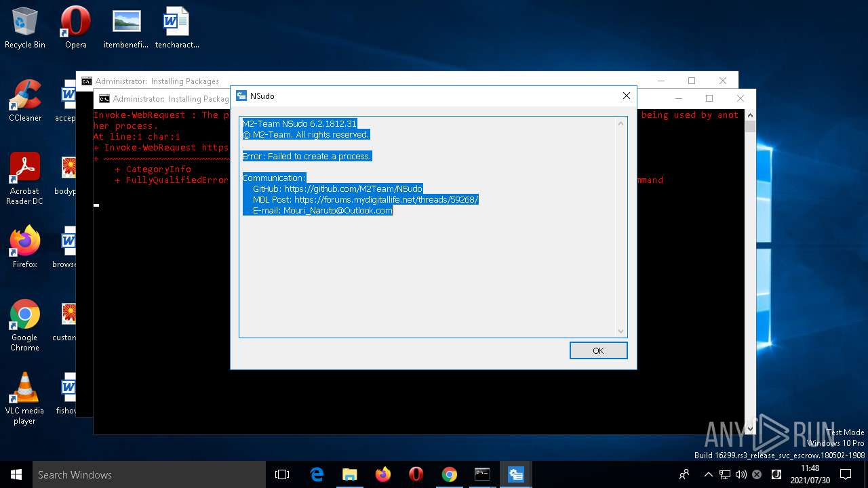Viewport: 868px width, 488px height.
Task: Open the Acrobat Reader DC shortcut
Action: click(x=25, y=179)
